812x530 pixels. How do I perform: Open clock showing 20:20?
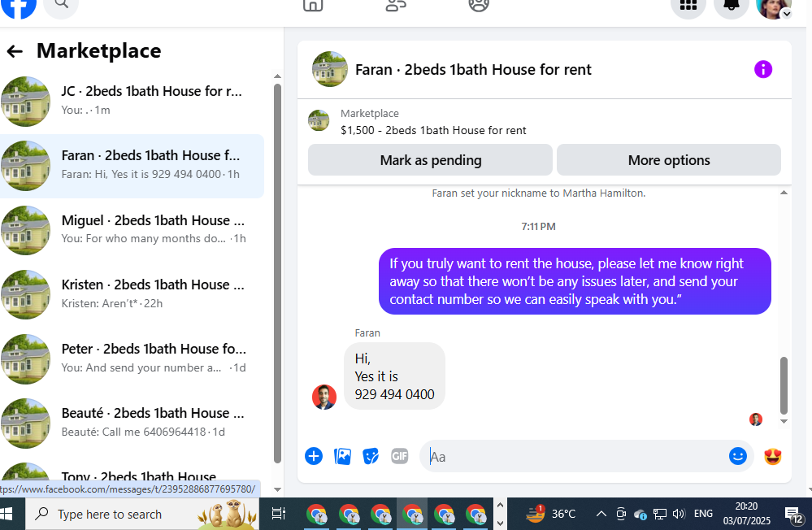click(746, 514)
